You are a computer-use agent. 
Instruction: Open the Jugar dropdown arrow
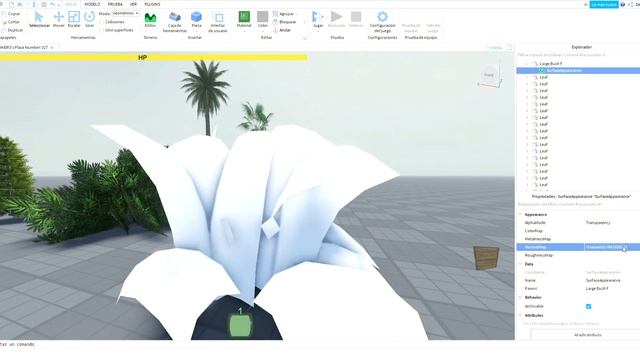coord(317,31)
